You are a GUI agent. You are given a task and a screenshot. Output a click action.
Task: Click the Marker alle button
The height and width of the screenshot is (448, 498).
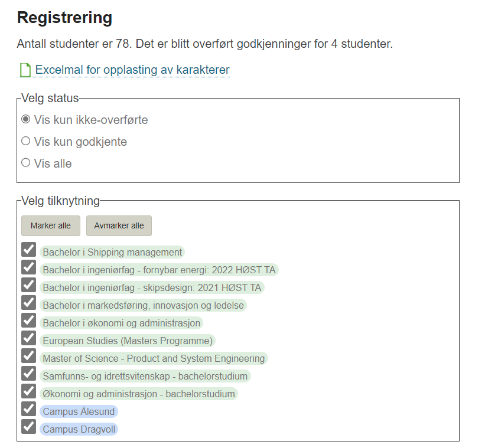(x=51, y=225)
